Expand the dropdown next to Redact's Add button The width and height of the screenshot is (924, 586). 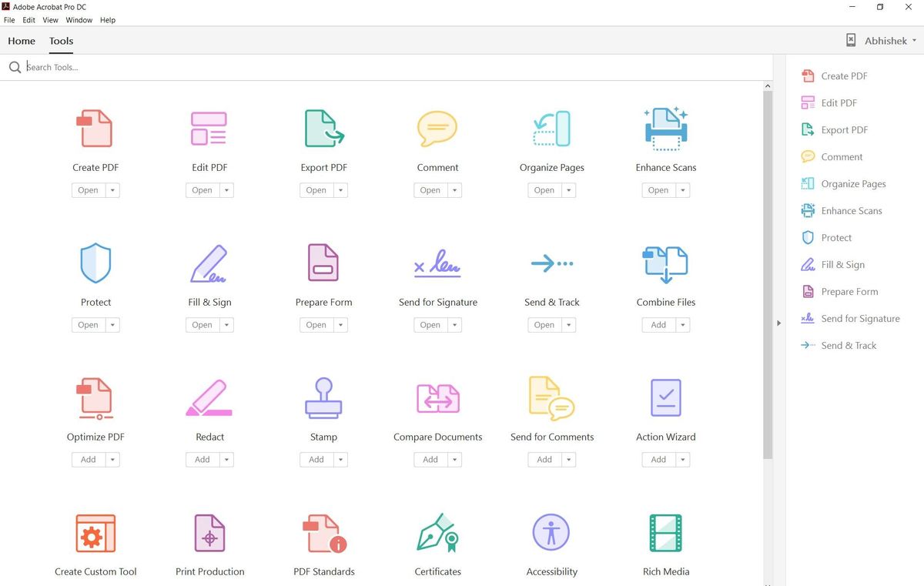tap(226, 459)
